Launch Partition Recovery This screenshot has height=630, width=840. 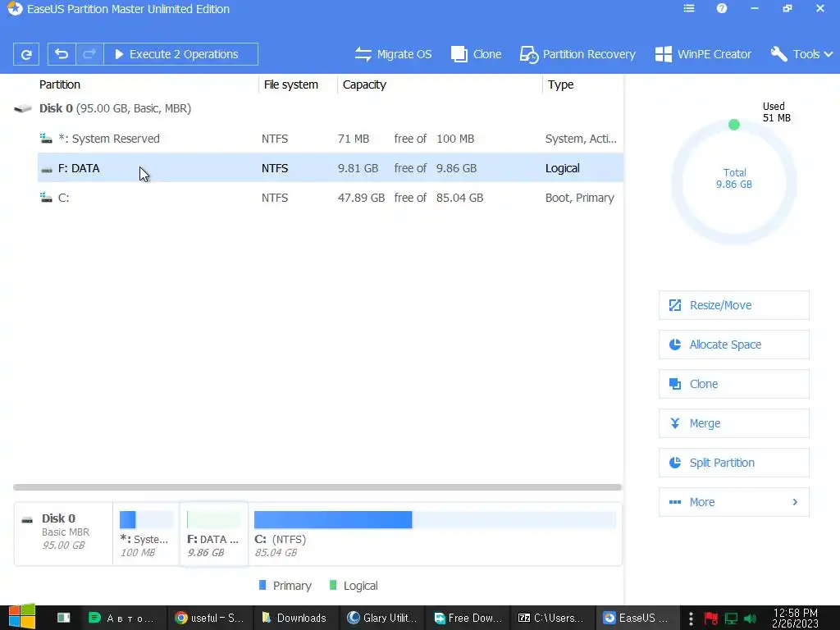tap(577, 54)
